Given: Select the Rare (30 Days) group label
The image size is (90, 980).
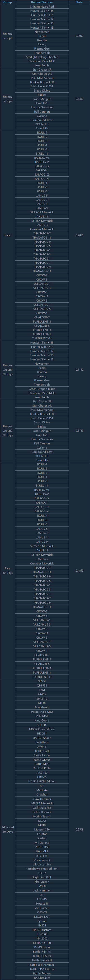Looking at the screenshot, I should pos(8,571).
